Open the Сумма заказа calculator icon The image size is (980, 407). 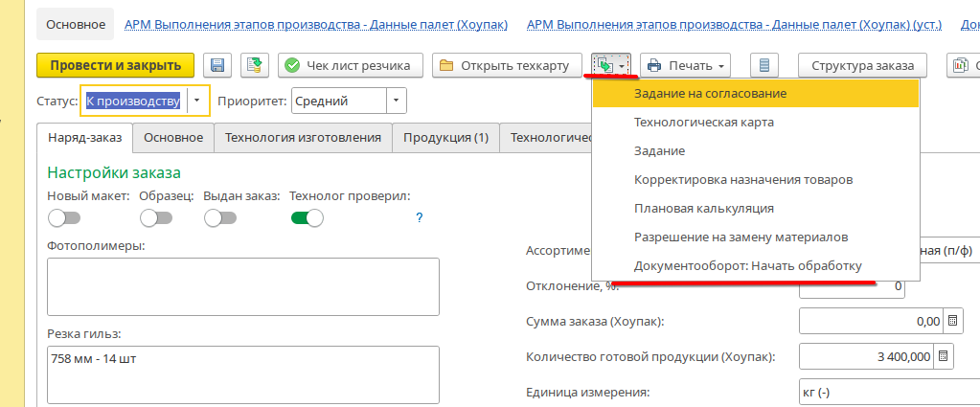(x=951, y=321)
